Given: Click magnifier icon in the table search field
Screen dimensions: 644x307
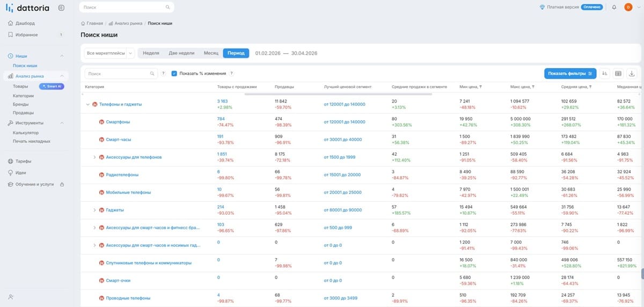Looking at the screenshot, I should click(151, 74).
